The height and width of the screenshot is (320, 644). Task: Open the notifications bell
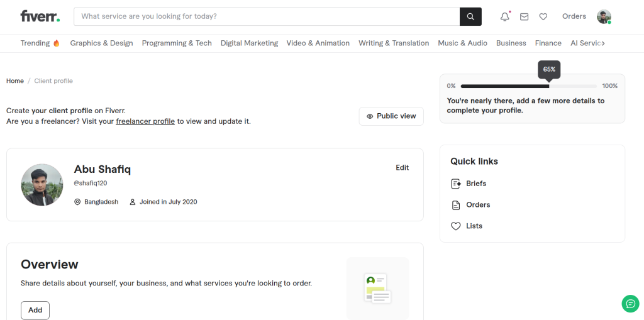tap(505, 16)
